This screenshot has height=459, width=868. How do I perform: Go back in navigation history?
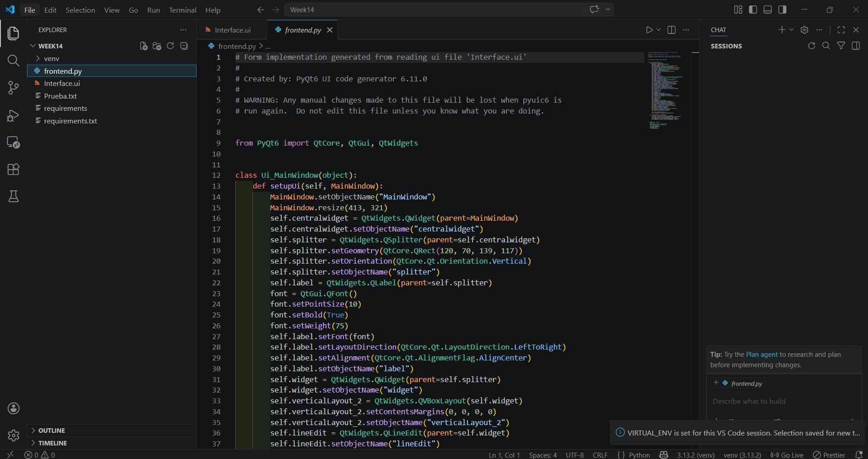(261, 9)
